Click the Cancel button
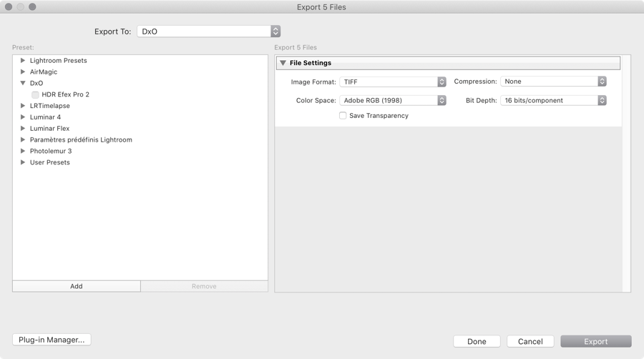 tap(530, 341)
